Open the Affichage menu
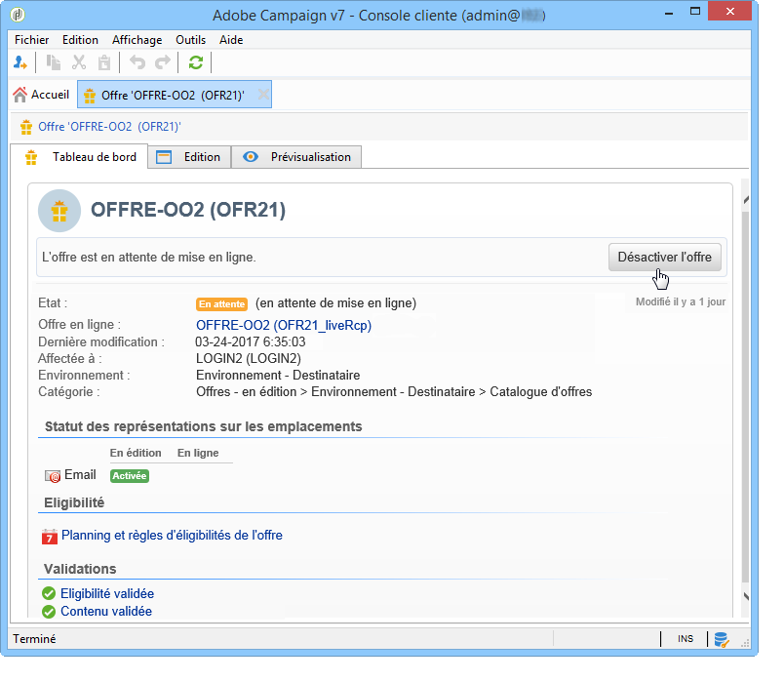The image size is (784, 682). click(x=137, y=40)
